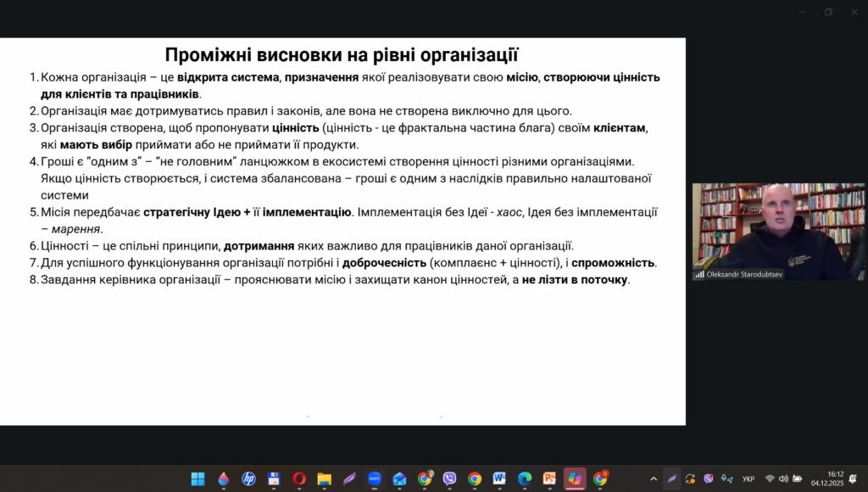Switch the УКР input language indicator

[x=748, y=478]
